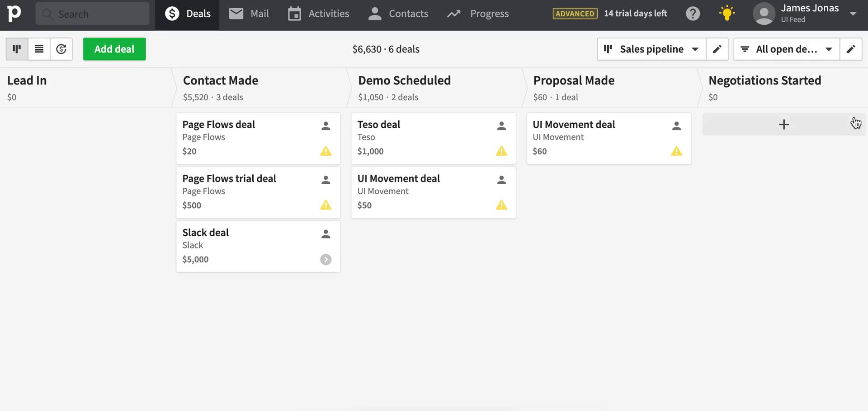Click the $6,630 · 6 deals summary text
Image resolution: width=868 pixels, height=411 pixels.
tap(386, 49)
